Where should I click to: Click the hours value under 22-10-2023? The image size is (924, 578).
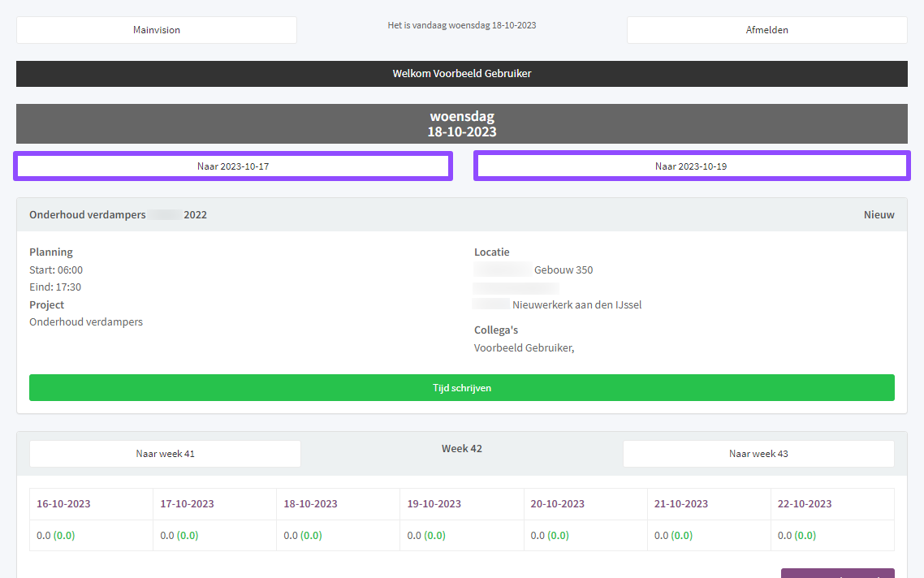tap(797, 536)
